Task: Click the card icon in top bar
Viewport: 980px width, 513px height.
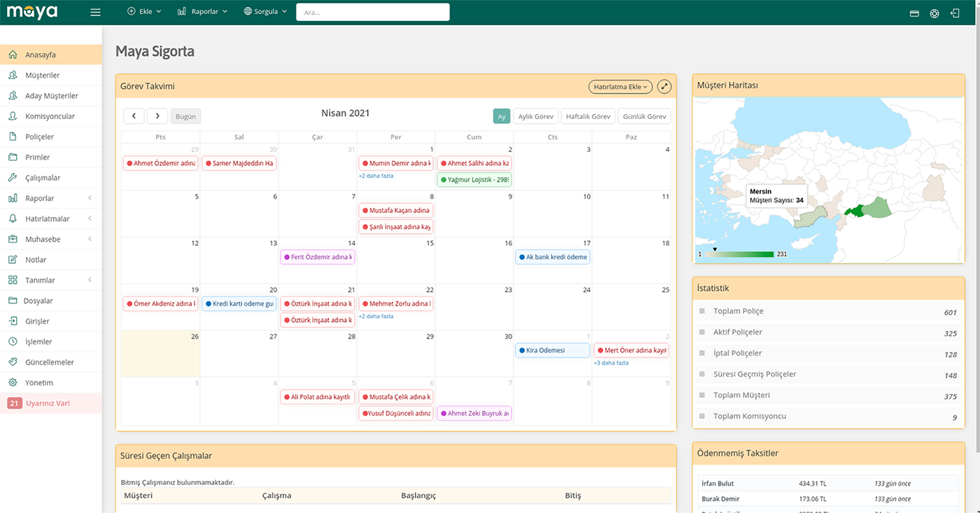Action: pyautogui.click(x=914, y=13)
